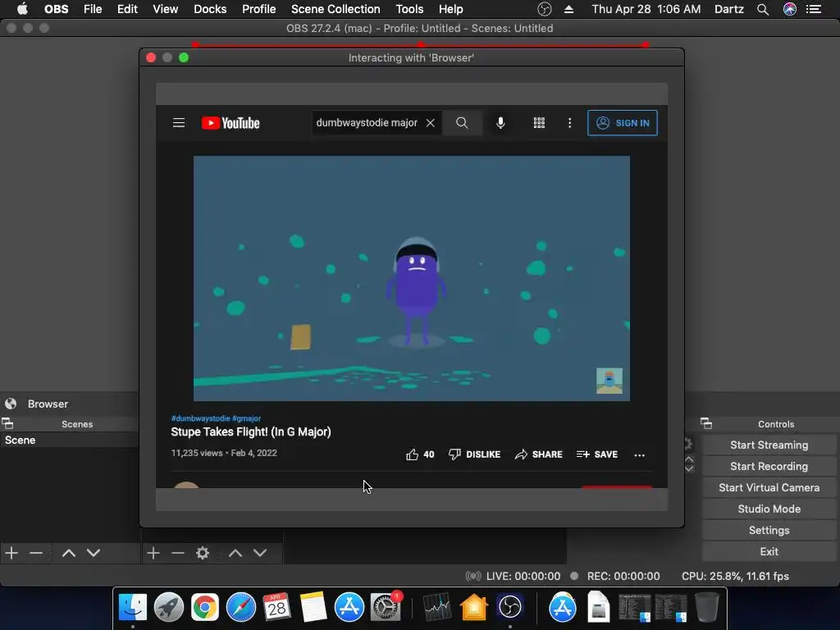The image size is (840, 630).
Task: Clear the search text with the X
Action: coord(430,123)
